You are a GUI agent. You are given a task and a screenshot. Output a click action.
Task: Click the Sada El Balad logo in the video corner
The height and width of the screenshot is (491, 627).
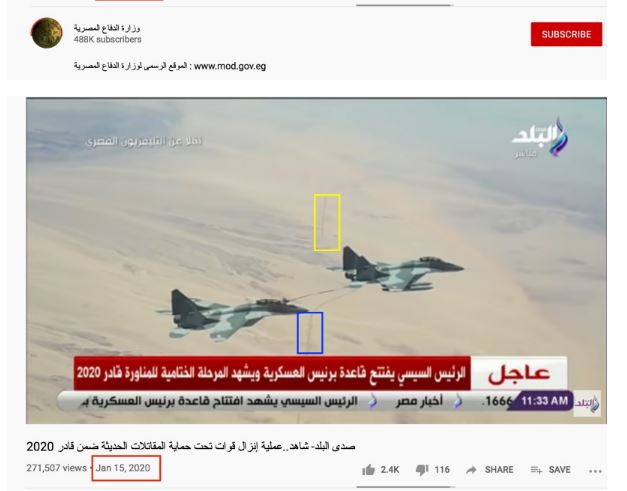click(540, 136)
